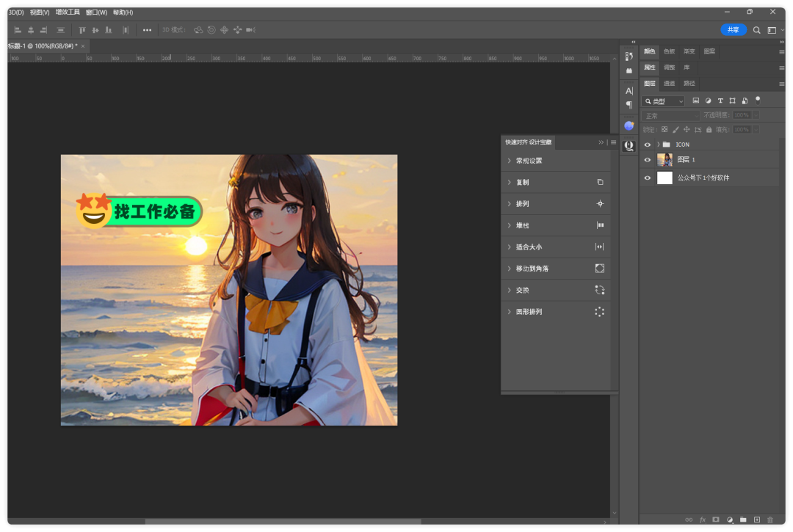Click the search magnifier icon near 共享
Image resolution: width=793 pixels, height=532 pixels.
tap(757, 30)
